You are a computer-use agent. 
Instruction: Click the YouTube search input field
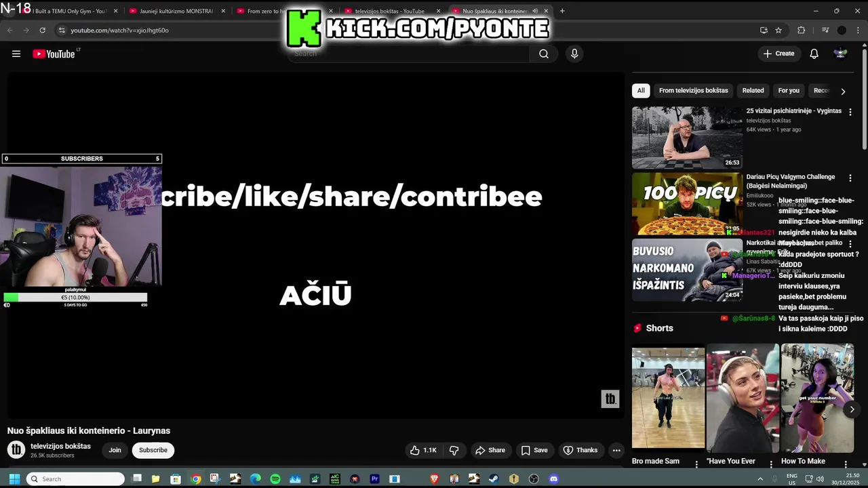[409, 54]
